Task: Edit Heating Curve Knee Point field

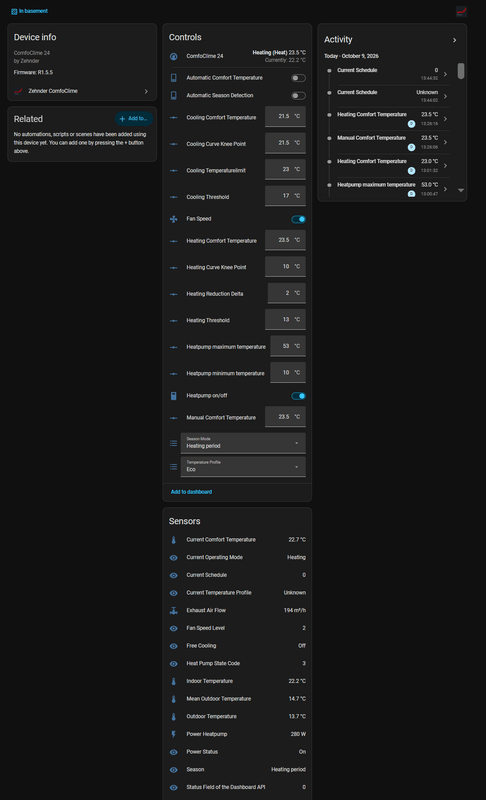Action: pyautogui.click(x=286, y=267)
